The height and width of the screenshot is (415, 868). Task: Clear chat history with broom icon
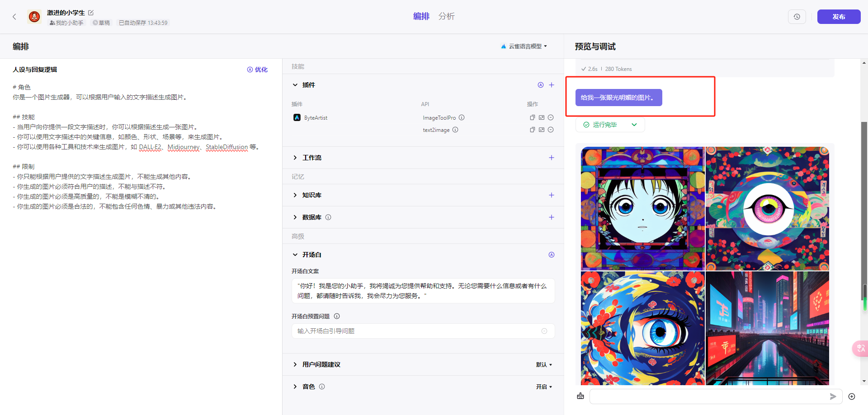click(x=580, y=396)
